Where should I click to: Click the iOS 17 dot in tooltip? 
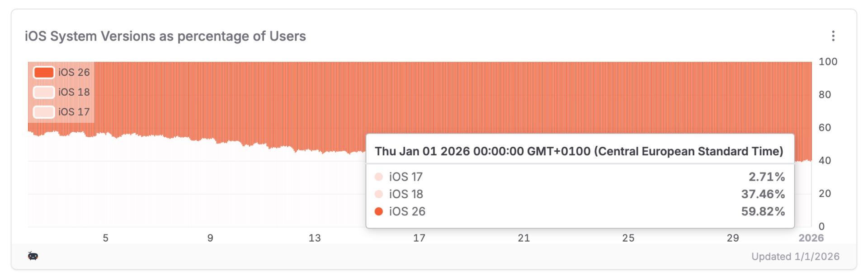pos(379,177)
